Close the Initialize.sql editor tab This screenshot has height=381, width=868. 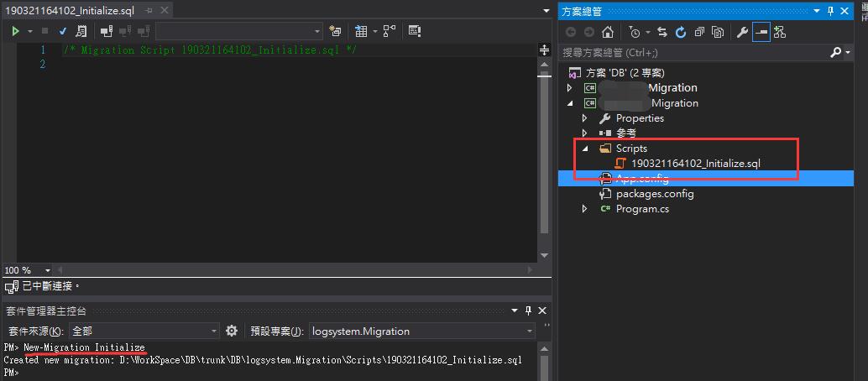click(x=163, y=11)
